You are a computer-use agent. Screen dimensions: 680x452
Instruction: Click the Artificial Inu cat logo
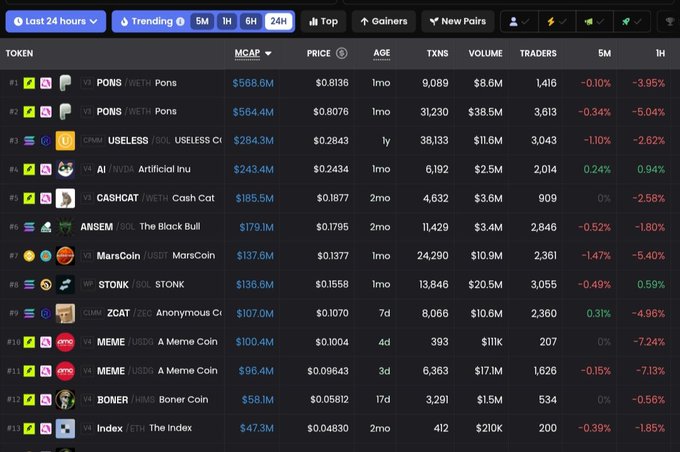click(65, 169)
